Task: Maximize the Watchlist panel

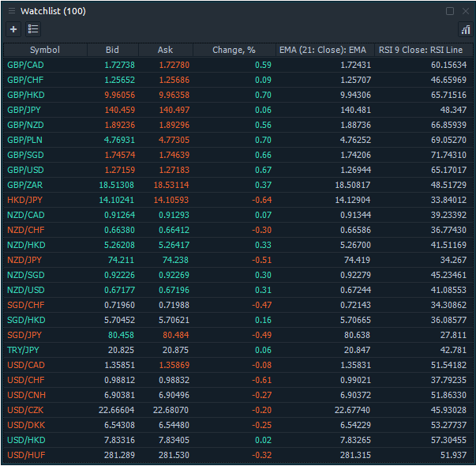Action: (x=450, y=11)
